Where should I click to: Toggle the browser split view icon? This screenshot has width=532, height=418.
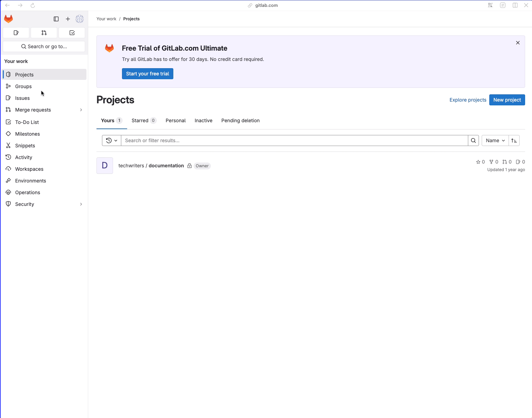tap(515, 5)
